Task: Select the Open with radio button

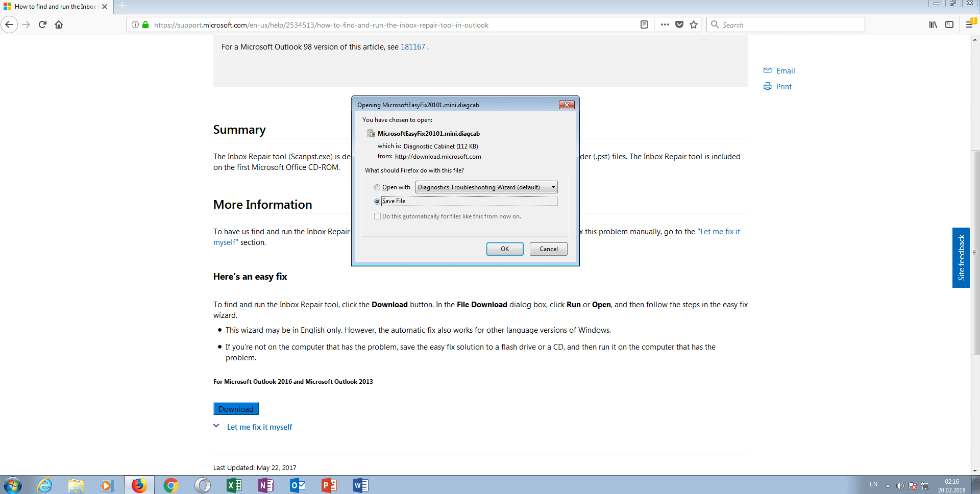Action: pyautogui.click(x=378, y=187)
